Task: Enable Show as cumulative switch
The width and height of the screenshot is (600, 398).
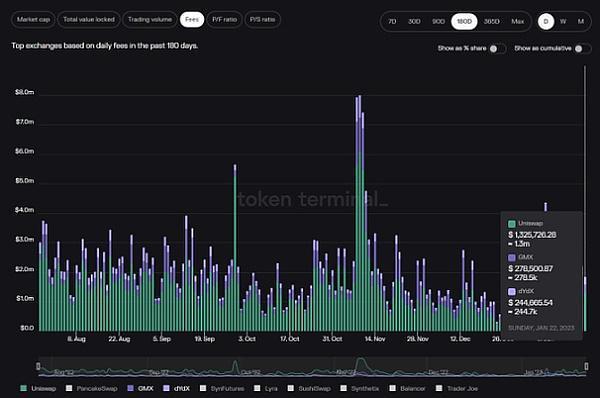Action: pos(583,49)
